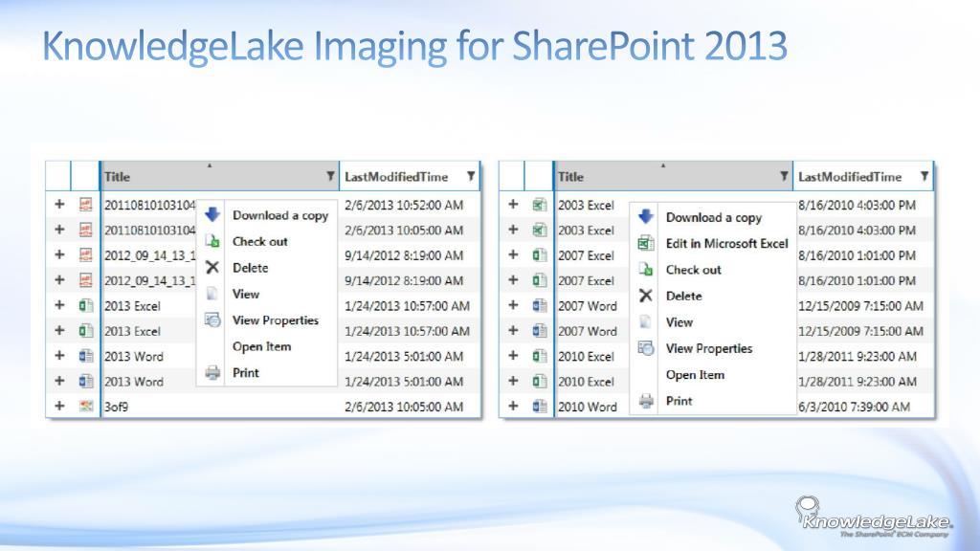Screen dimensions: 980x551
Task: Click the View page icon in 2010 Word grid's menu
Action: pos(646,321)
